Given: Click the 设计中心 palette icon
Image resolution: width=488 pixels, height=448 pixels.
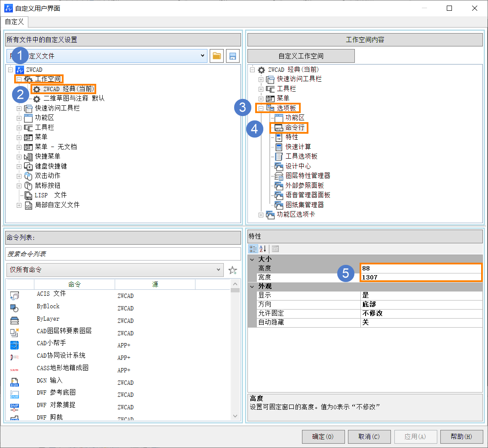Looking at the screenshot, I should pos(278,166).
